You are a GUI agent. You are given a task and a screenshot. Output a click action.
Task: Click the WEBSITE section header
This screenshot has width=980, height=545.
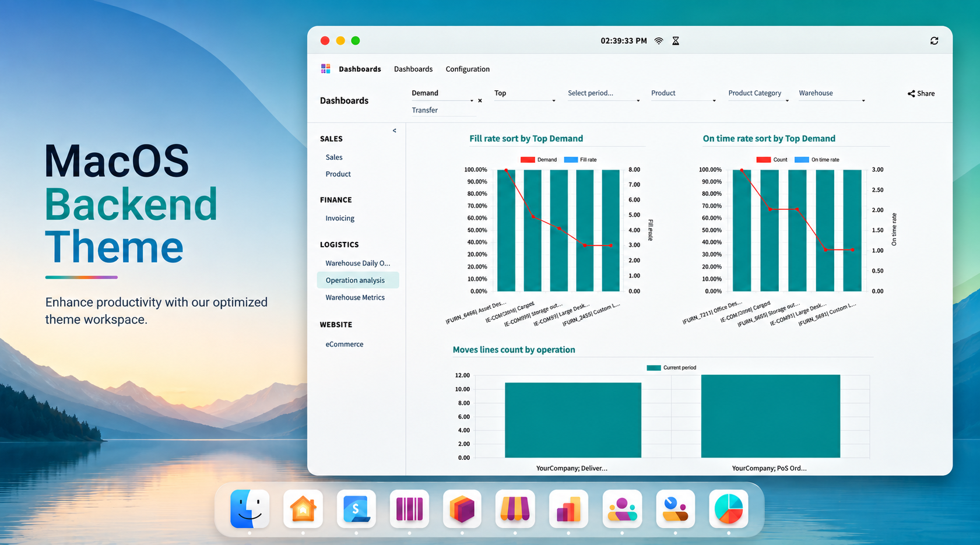click(336, 325)
